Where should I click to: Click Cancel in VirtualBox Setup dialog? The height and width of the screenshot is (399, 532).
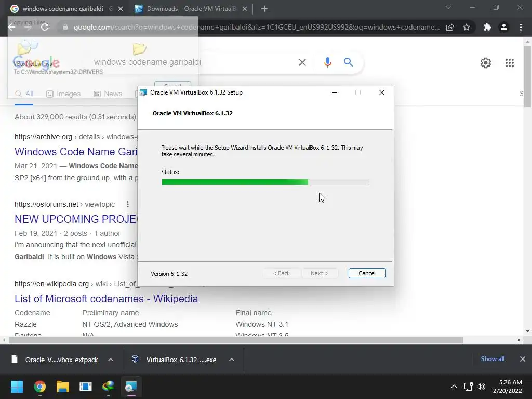click(367, 273)
